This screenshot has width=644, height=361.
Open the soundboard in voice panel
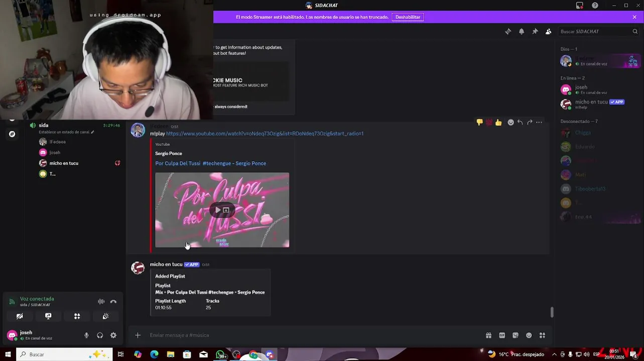coord(105,316)
